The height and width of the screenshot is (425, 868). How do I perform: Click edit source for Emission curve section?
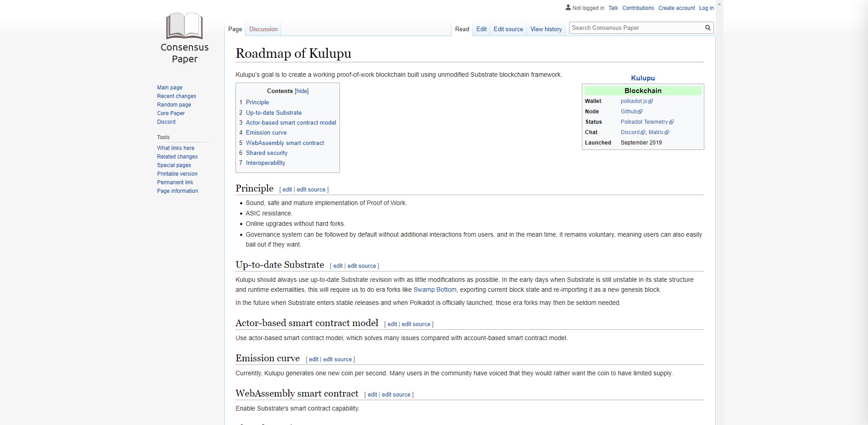[337, 360]
